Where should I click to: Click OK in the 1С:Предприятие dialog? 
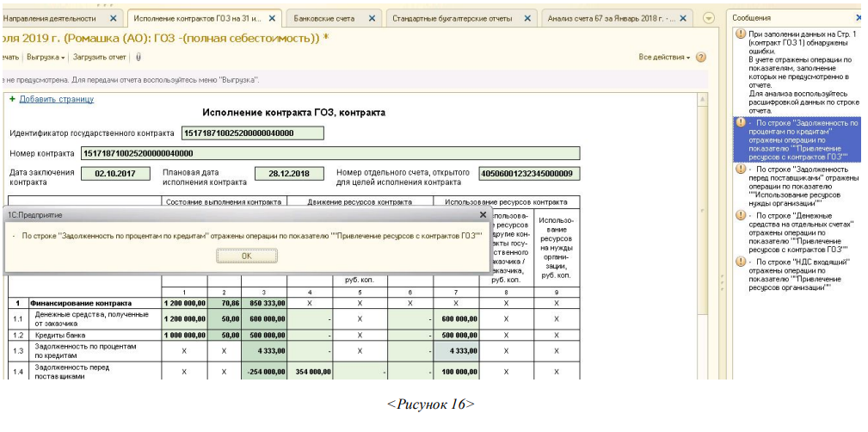[x=246, y=256]
